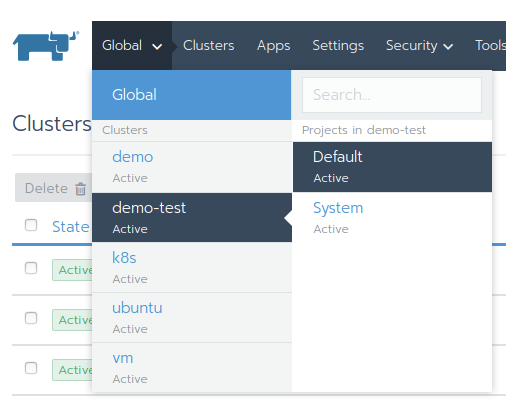This screenshot has width=506, height=399.
Task: Click the trash icon on Delete button
Action: point(80,189)
